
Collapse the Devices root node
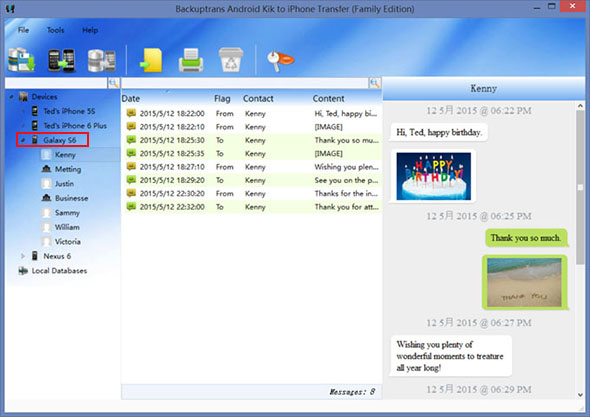coord(12,97)
